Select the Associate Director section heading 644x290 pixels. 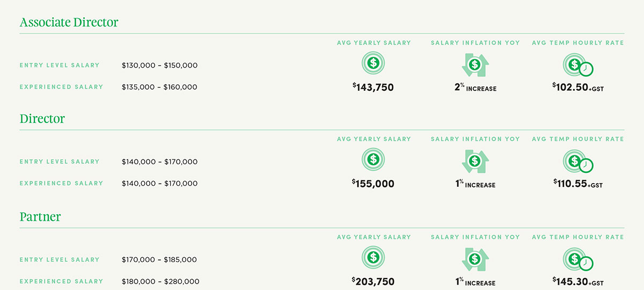[x=69, y=23]
